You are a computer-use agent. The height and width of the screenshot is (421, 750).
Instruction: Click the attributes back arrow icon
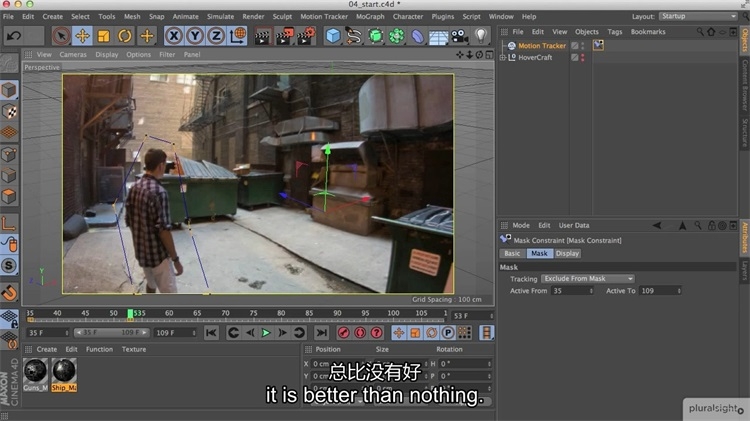point(657,225)
